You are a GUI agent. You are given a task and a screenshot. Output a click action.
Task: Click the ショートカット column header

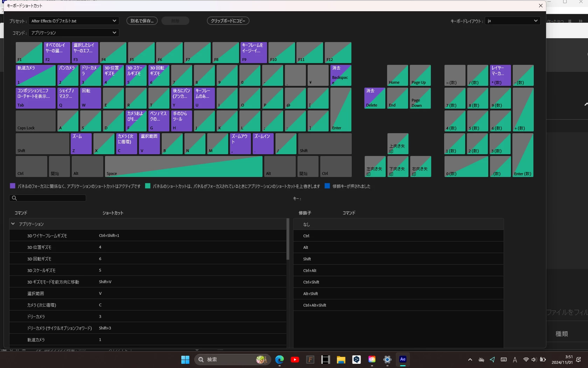coord(113,213)
